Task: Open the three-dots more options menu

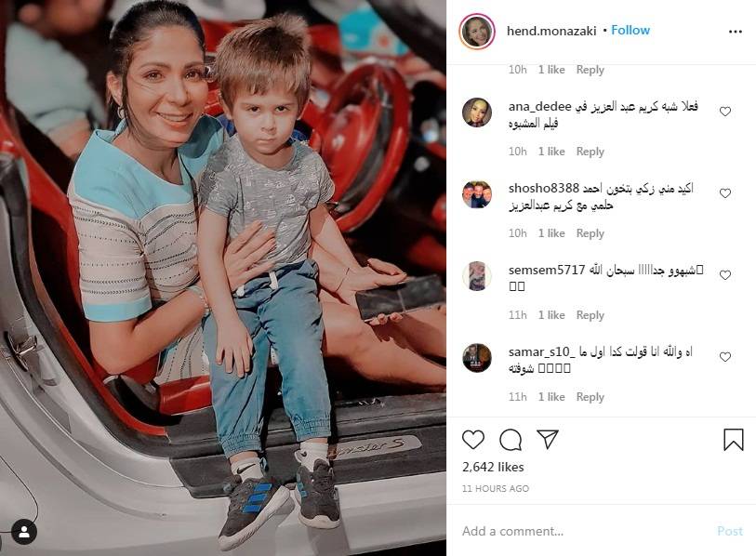Action: [x=736, y=32]
